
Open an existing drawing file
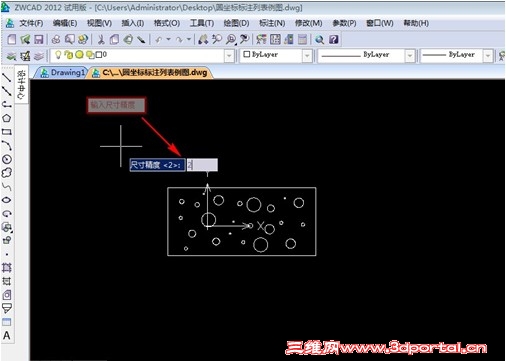[x=25, y=39]
